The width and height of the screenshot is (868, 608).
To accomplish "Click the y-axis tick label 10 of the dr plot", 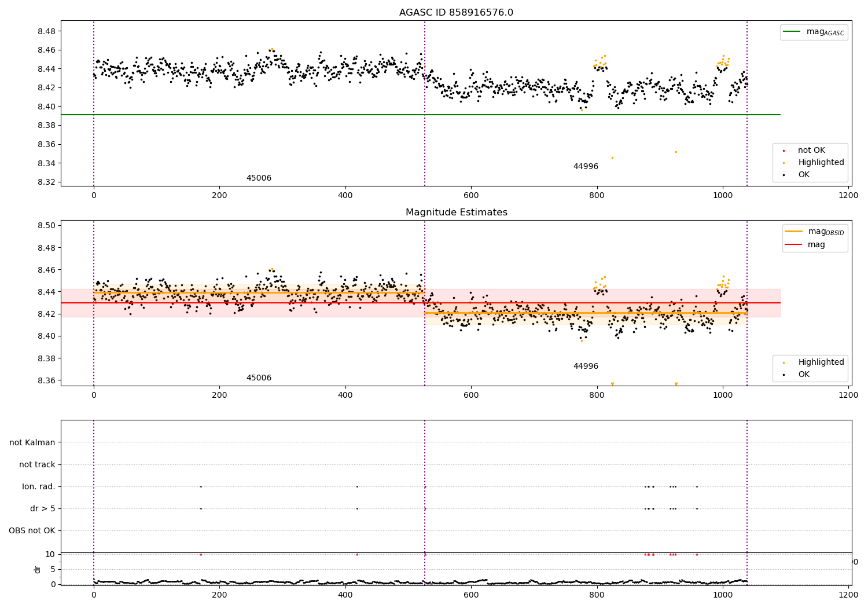I will point(51,555).
